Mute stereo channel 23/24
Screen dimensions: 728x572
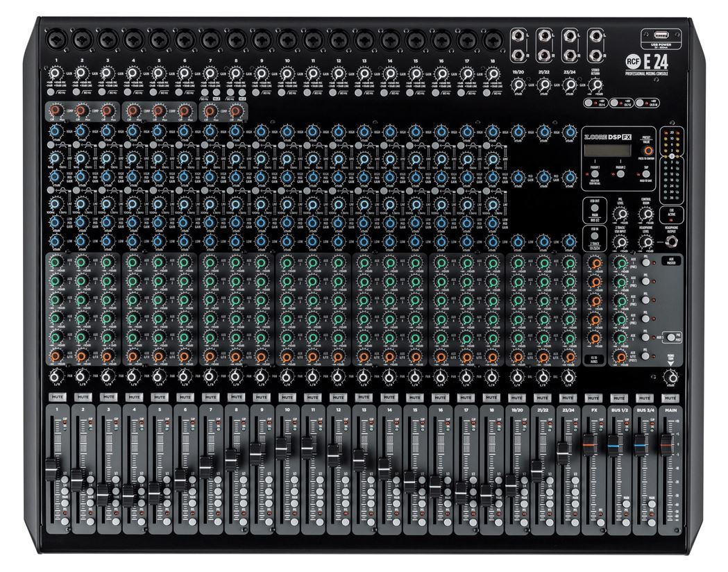point(568,398)
